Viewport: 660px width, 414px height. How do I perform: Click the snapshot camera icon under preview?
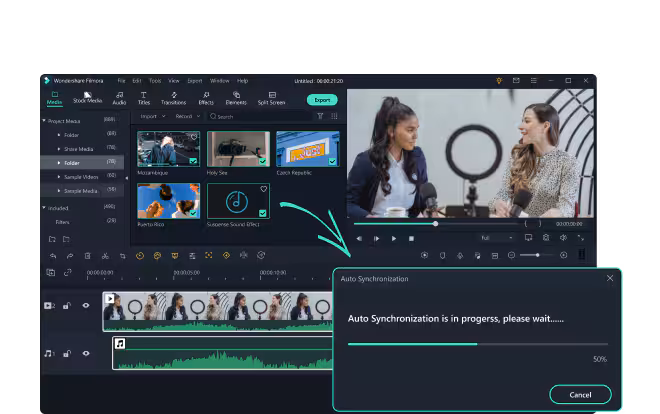[546, 238]
